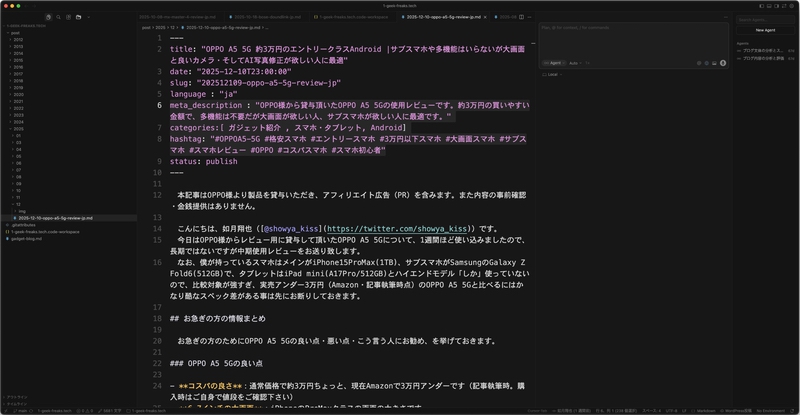
Task: Open the .gitattributes file
Action: [x=23, y=225]
